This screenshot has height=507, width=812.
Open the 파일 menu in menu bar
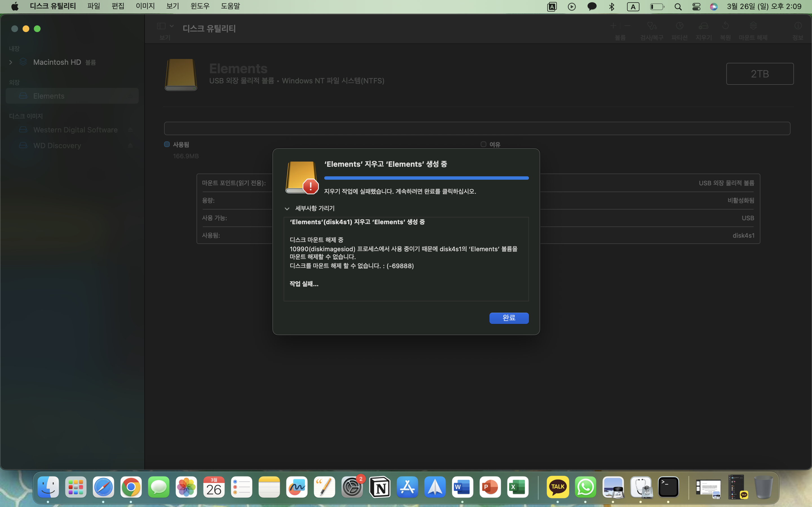[94, 6]
